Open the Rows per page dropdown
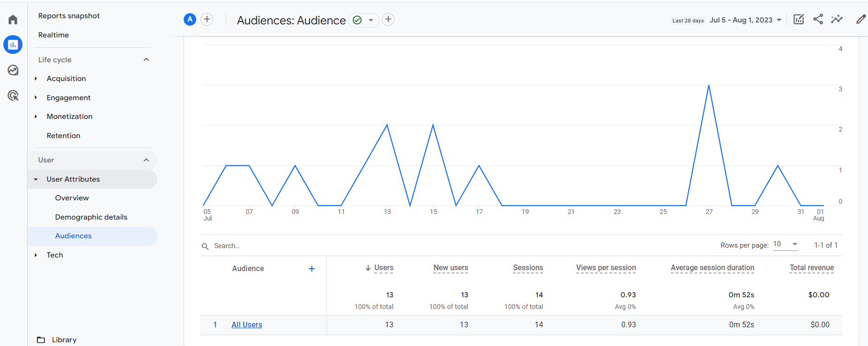The image size is (868, 346). [786, 244]
